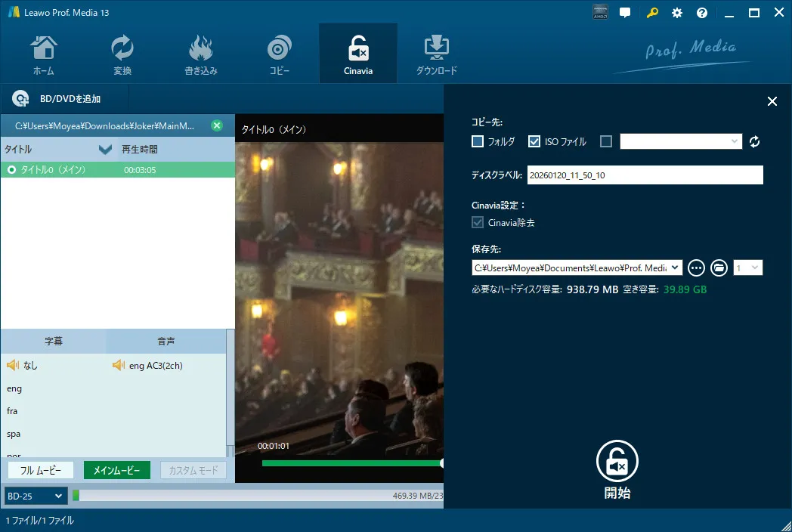Switch to the コピー copy tab
Viewport: 792px width, 532px height.
(280, 54)
